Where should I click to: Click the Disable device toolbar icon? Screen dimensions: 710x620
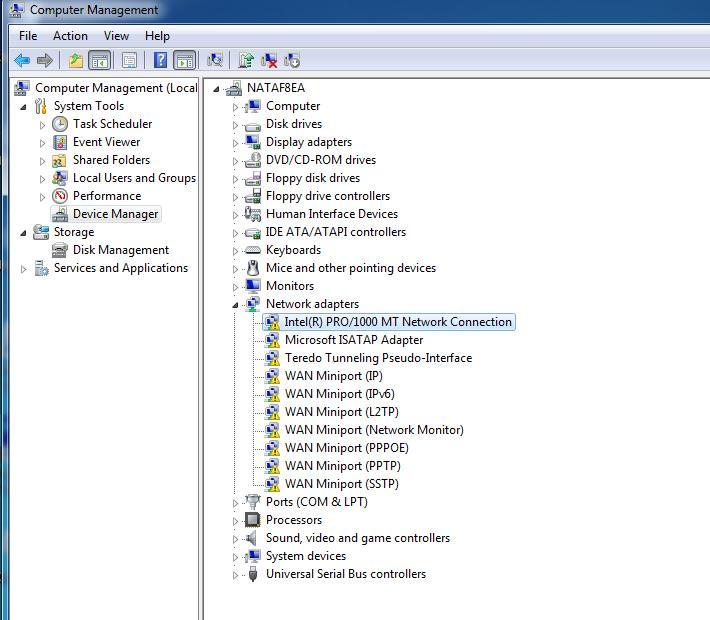[x=292, y=60]
